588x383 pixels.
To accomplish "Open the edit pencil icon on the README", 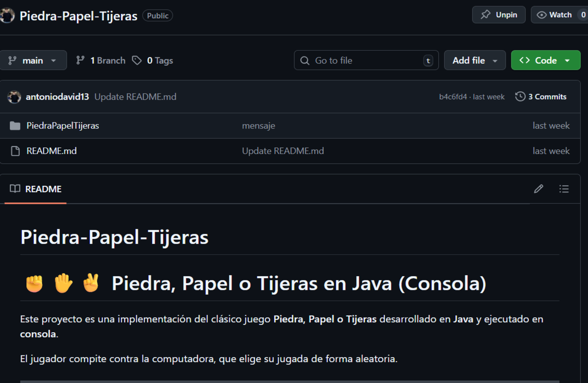I will click(538, 189).
